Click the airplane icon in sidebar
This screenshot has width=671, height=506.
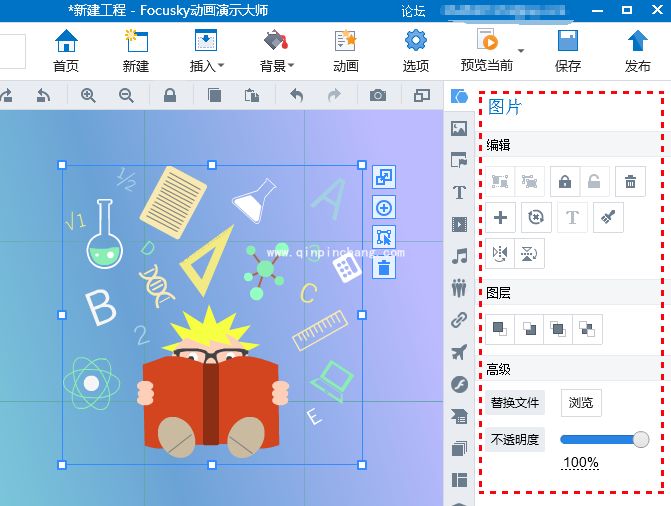click(459, 352)
